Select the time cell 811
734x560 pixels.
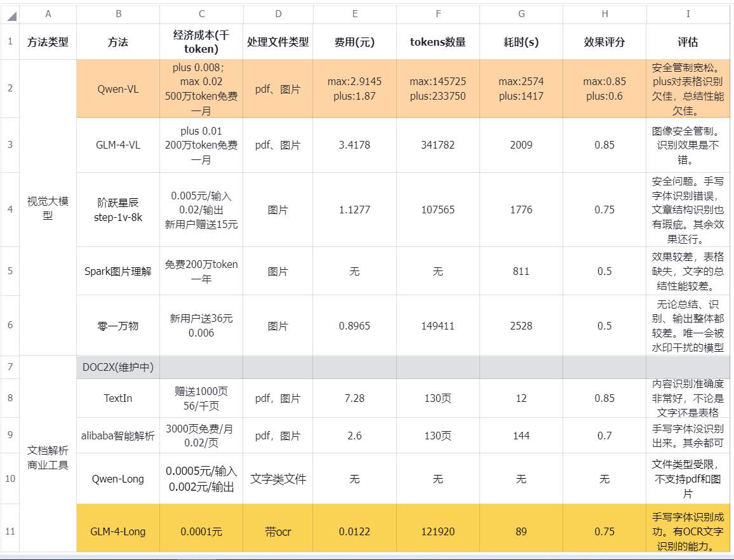(x=521, y=271)
